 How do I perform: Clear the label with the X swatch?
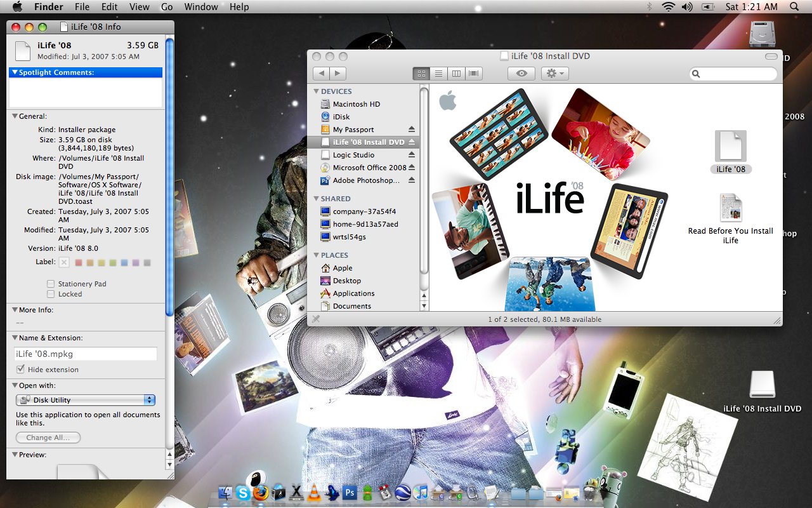(64, 262)
